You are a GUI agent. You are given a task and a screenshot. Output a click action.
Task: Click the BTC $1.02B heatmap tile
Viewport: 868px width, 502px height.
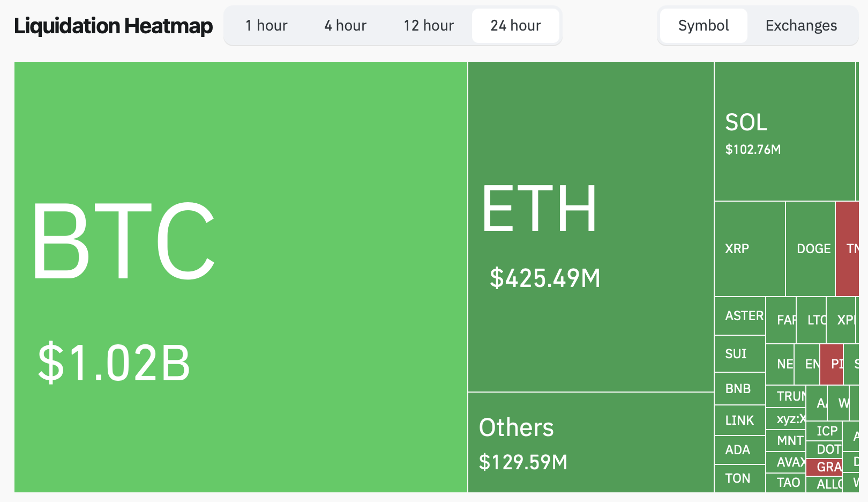[241, 277]
